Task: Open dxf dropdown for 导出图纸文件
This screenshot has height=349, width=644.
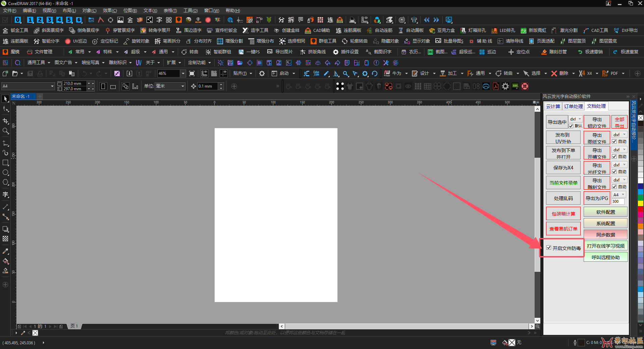Action: click(620, 135)
